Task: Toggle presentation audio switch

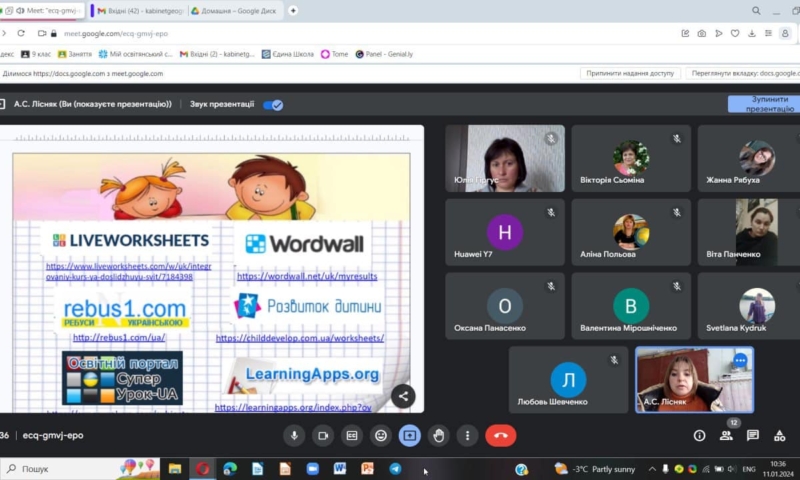Action: coord(273,105)
